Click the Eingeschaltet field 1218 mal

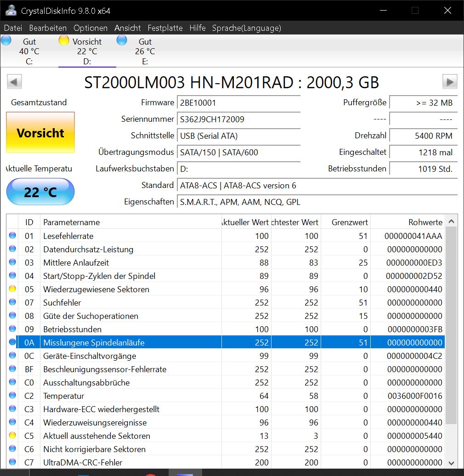423,152
